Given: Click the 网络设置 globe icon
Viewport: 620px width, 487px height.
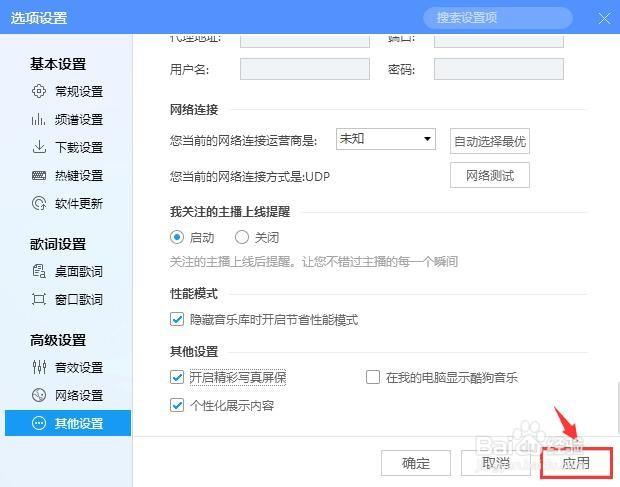Looking at the screenshot, I should 39,395.
